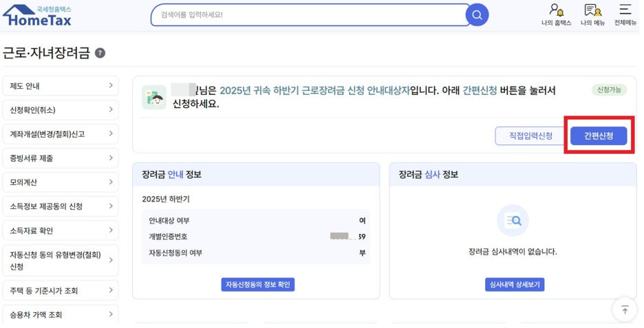
Task: Click 2025년 귀속 하반기 근로장려금 신청 안내대상자 text
Action: 315,90
